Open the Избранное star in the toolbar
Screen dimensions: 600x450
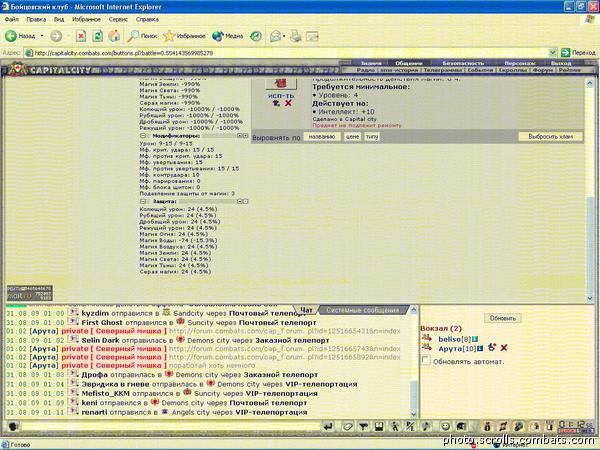184,36
